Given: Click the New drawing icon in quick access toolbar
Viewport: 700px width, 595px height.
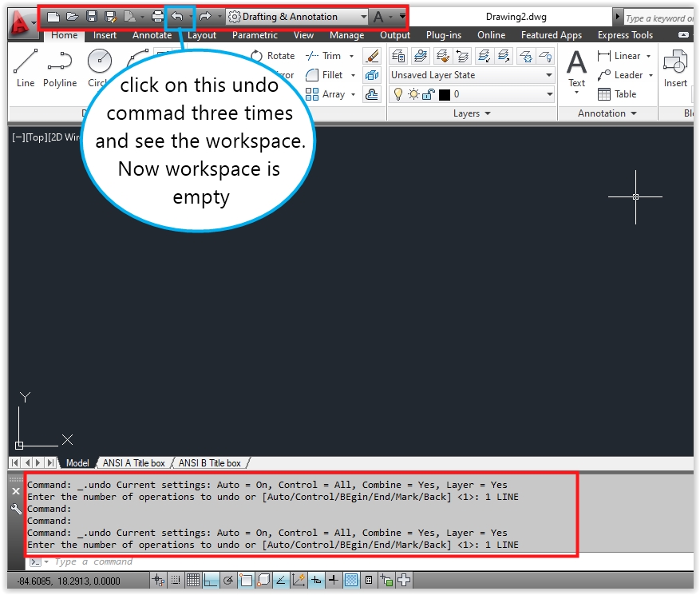Looking at the screenshot, I should coord(53,17).
